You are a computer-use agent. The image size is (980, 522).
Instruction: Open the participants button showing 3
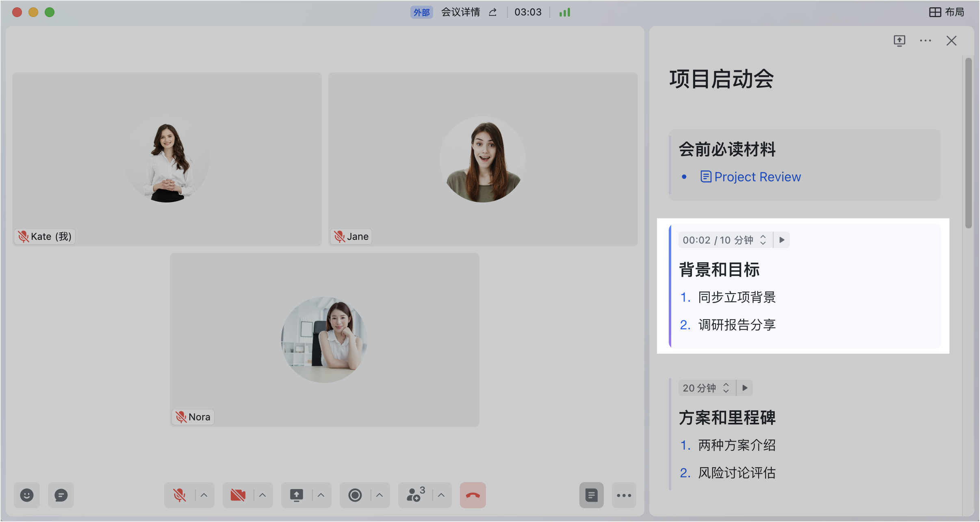[x=416, y=495]
